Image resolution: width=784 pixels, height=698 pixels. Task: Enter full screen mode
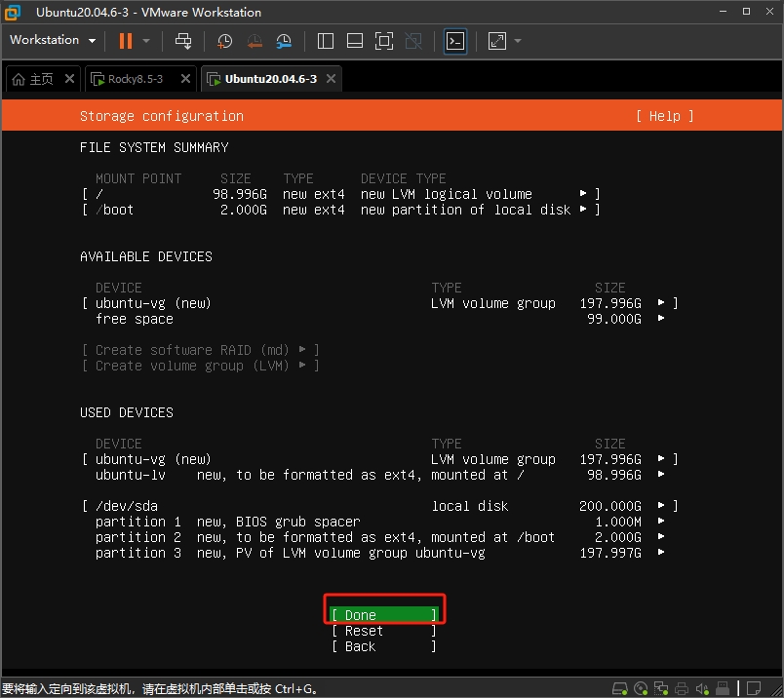(x=384, y=41)
